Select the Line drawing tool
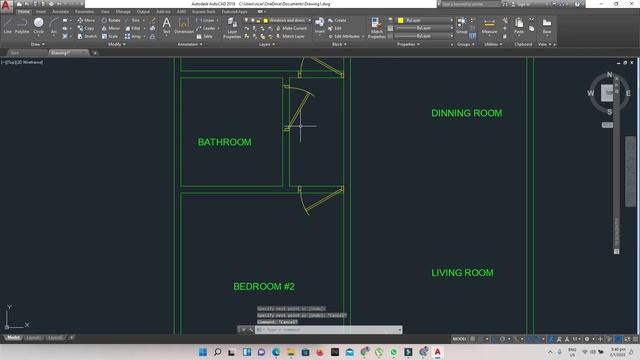Image resolution: width=640 pixels, height=360 pixels. pyautogui.click(x=8, y=25)
